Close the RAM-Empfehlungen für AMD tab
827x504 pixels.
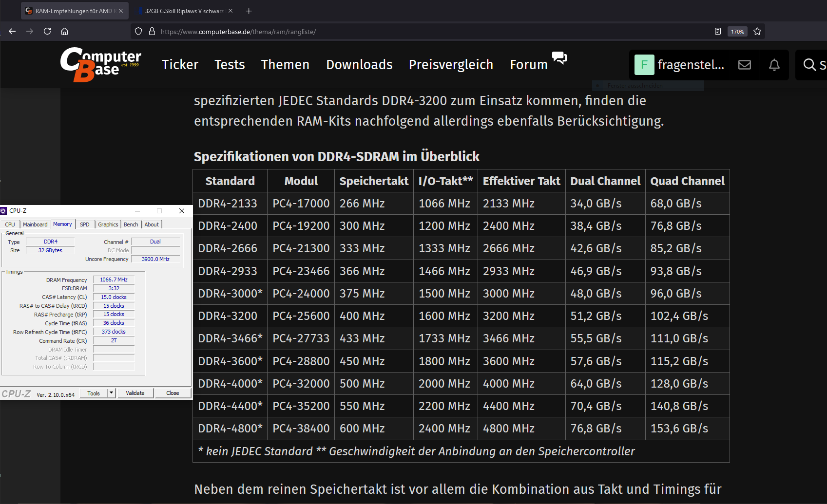[x=121, y=11]
